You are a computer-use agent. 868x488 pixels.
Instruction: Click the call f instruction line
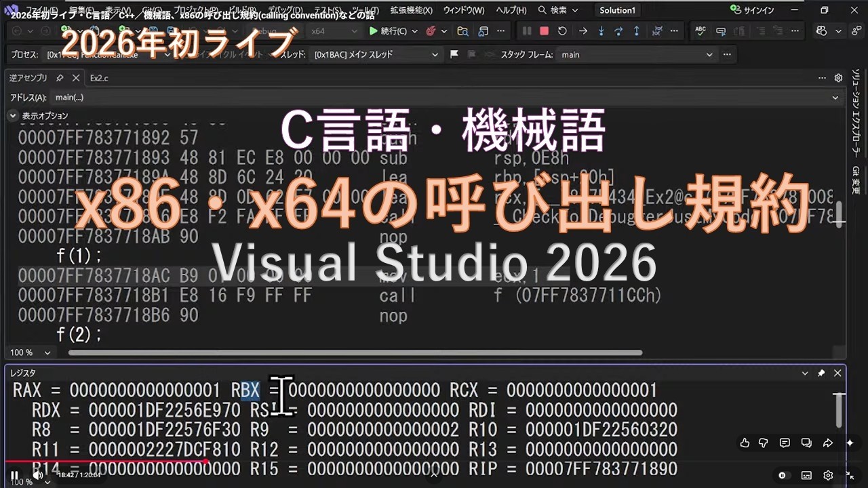point(339,296)
